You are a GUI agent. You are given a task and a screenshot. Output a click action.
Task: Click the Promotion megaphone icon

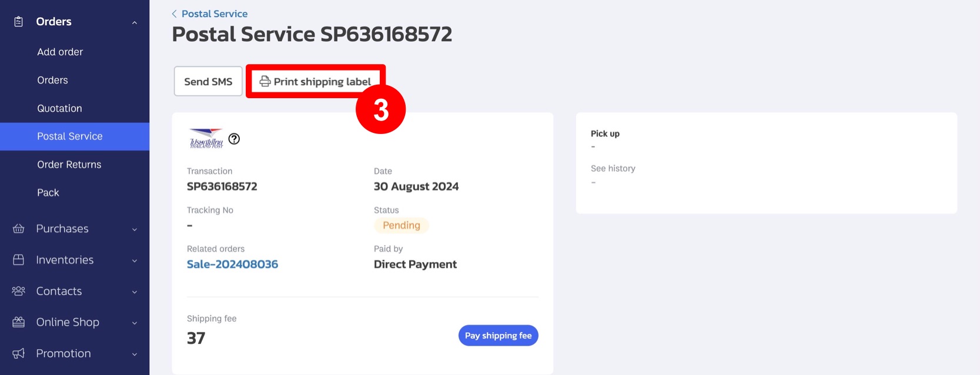coord(19,353)
